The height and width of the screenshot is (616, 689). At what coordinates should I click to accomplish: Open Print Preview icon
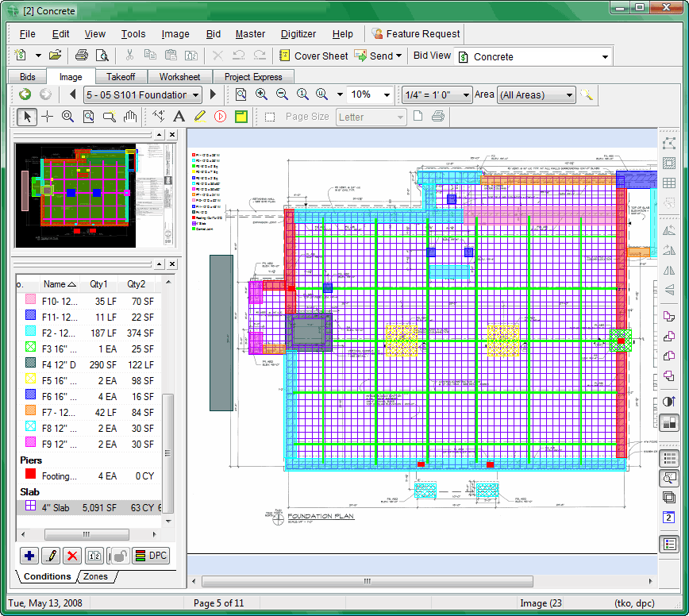[x=102, y=56]
